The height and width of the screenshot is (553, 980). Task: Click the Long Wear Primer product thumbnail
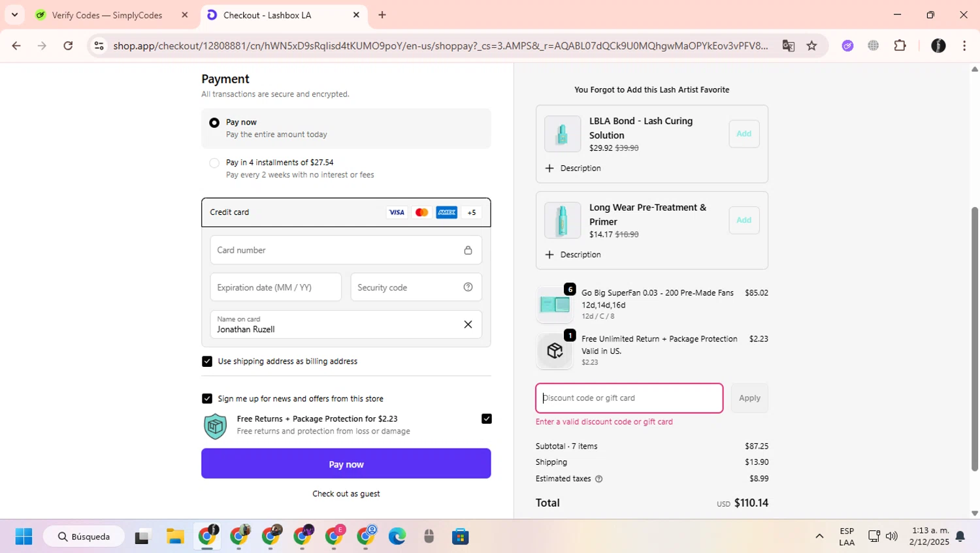(x=563, y=220)
